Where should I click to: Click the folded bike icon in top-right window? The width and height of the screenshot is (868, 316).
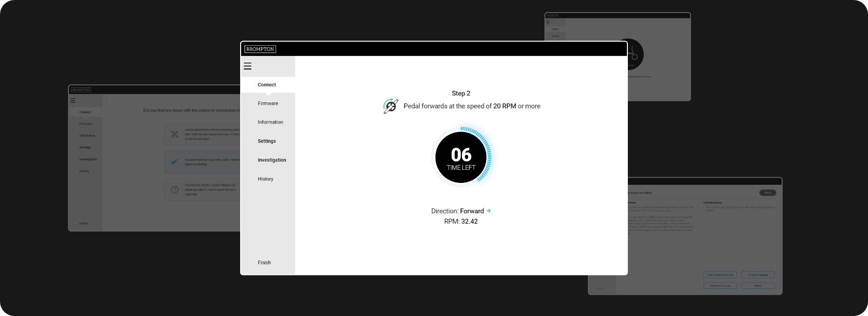click(x=633, y=54)
